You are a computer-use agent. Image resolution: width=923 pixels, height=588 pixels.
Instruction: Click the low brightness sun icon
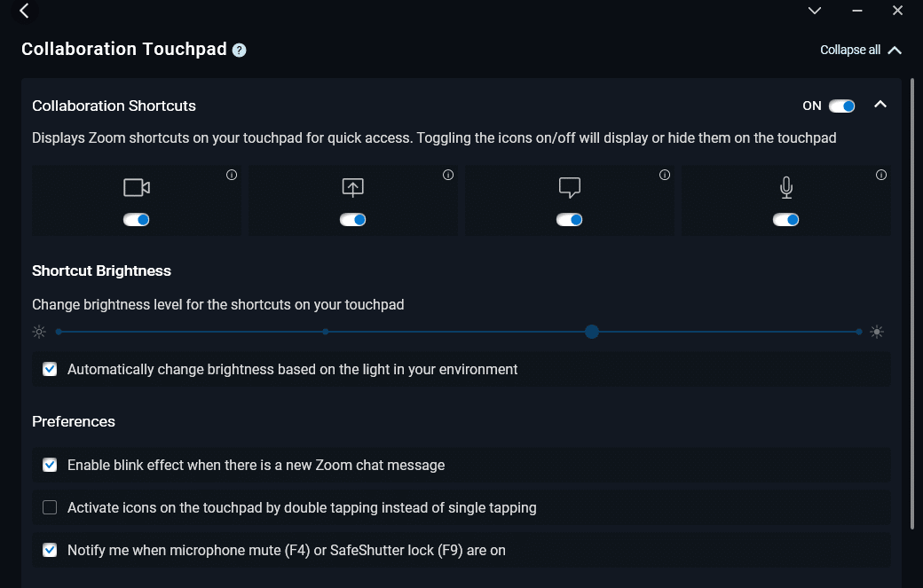pos(39,332)
